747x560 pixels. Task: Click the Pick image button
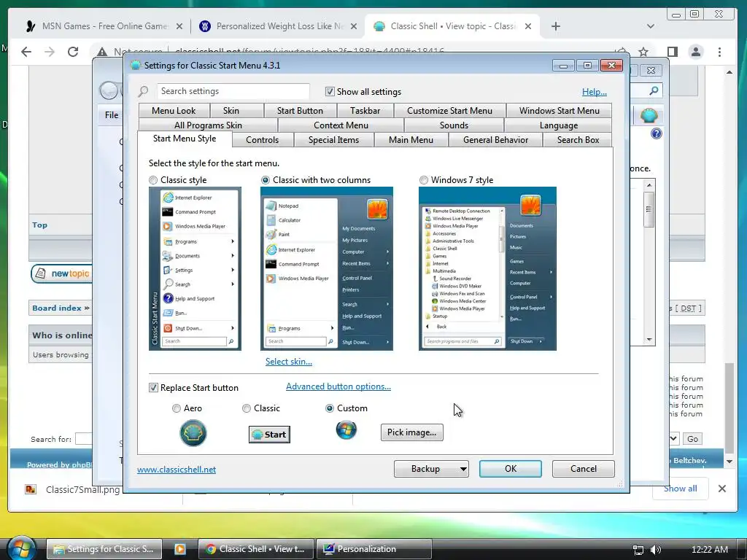click(411, 432)
